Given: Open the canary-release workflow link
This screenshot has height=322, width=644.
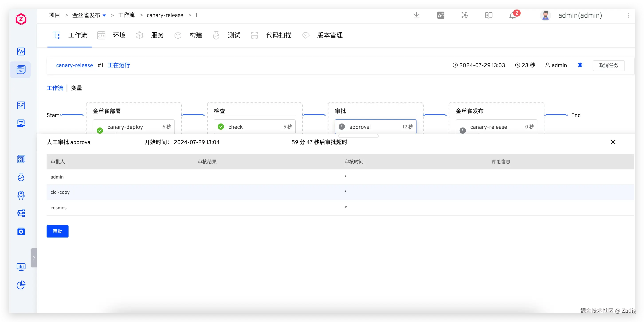Looking at the screenshot, I should tap(75, 65).
